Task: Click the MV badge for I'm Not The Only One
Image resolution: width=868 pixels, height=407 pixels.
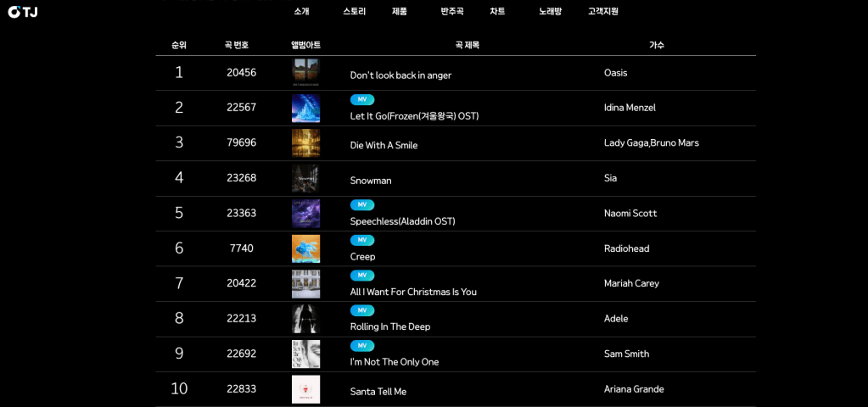Action: (x=362, y=346)
